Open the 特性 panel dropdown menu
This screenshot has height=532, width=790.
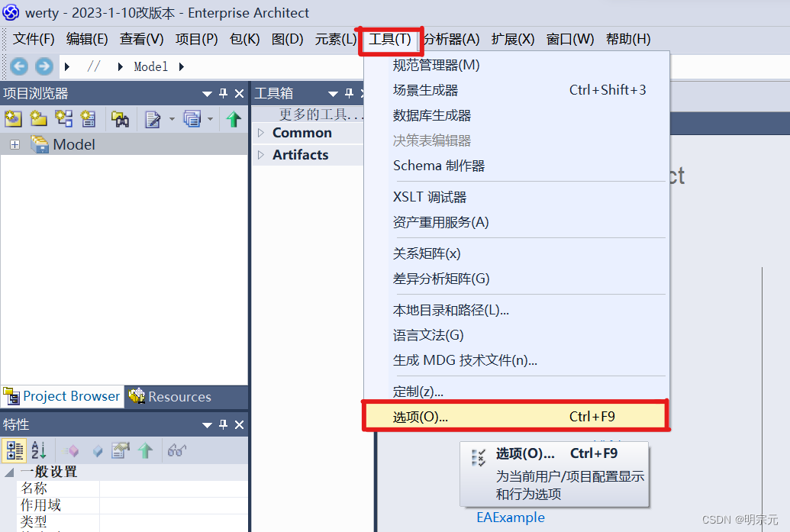[x=207, y=425]
